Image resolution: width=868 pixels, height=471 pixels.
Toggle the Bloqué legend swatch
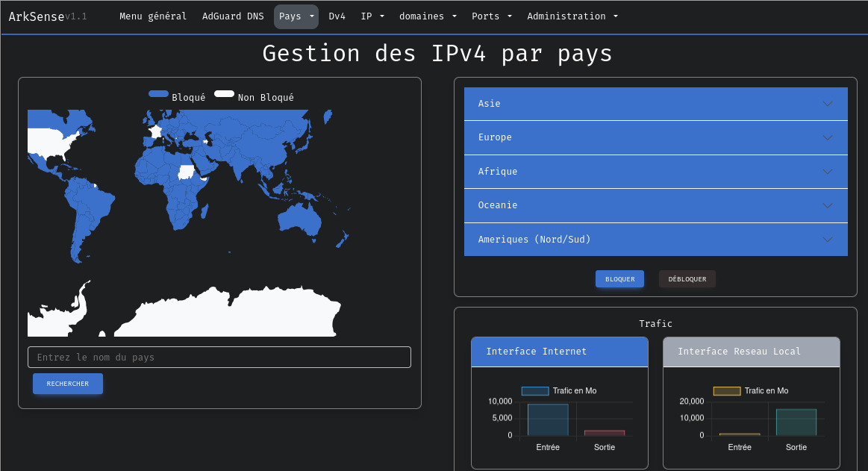tap(158, 94)
